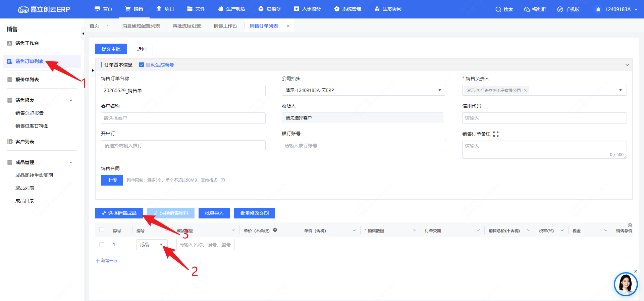Uncheck the 自动生成编号 checkbox

click(142, 65)
